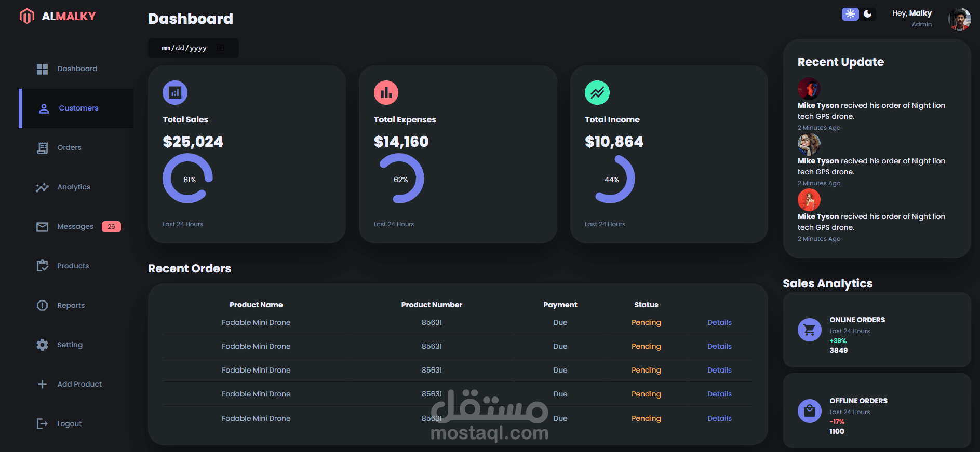Click first avatar in Recent Update
Viewport: 980px width, 452px height.
pos(809,89)
